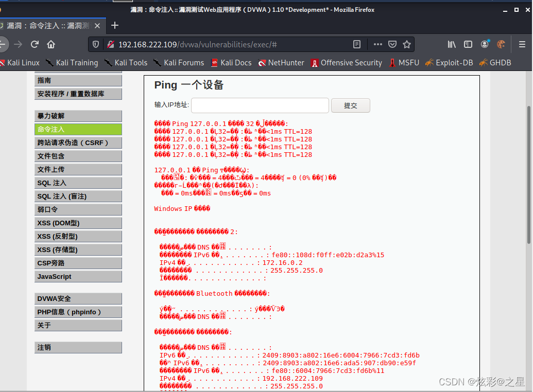Open 跨站请求伪造 (CSRF) page

tap(78, 143)
